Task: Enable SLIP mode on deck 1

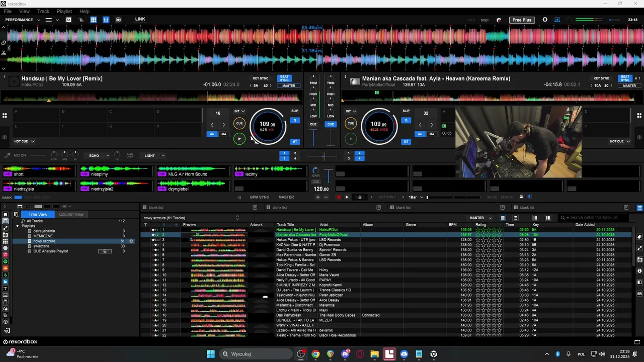Action: (295, 111)
